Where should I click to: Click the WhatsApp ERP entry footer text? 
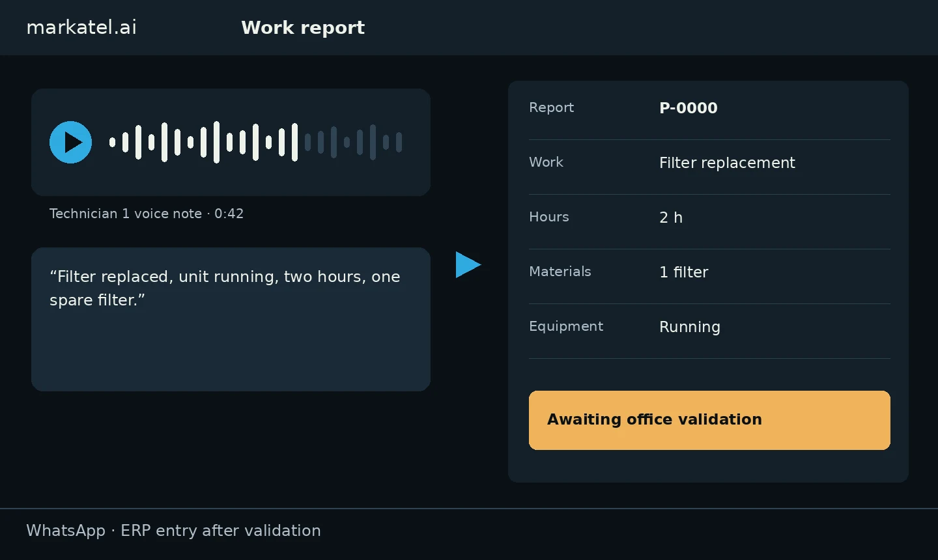click(173, 531)
